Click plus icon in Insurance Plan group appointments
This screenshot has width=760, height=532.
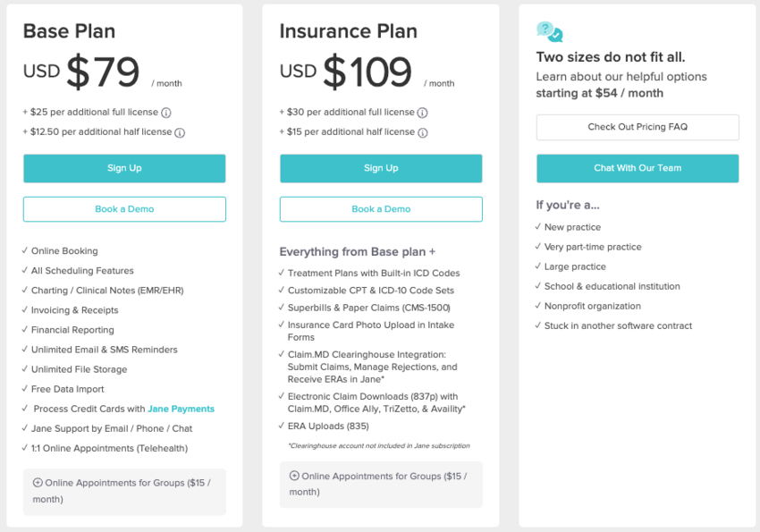(294, 476)
